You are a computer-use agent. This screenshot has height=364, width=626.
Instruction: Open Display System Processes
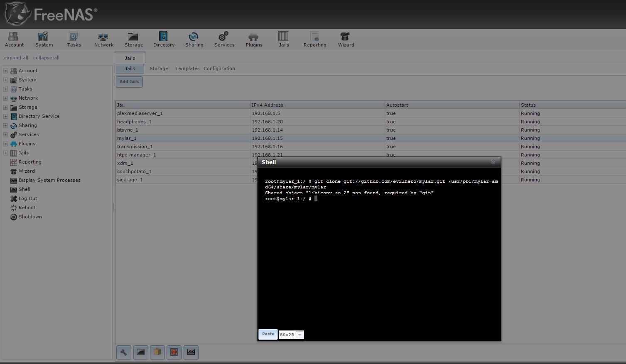(x=49, y=180)
